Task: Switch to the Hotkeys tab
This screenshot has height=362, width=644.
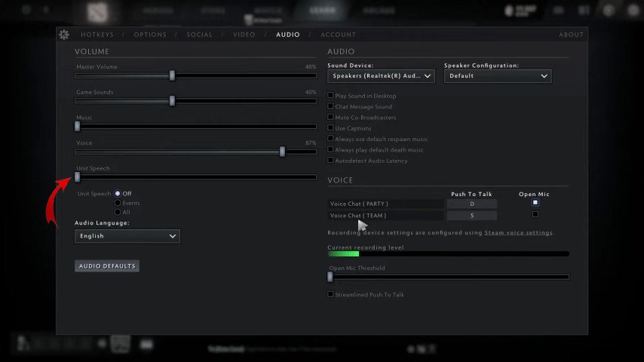Action: 97,35
